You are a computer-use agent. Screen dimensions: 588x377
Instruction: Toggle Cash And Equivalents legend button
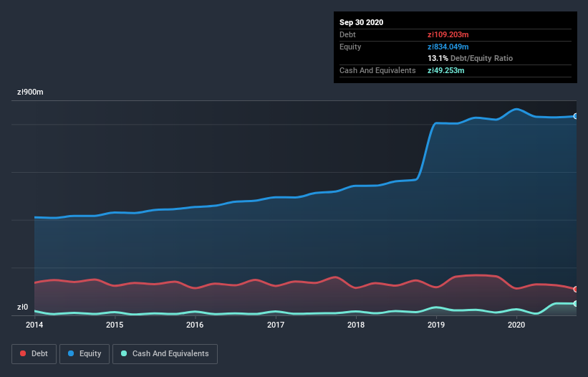[x=165, y=354]
